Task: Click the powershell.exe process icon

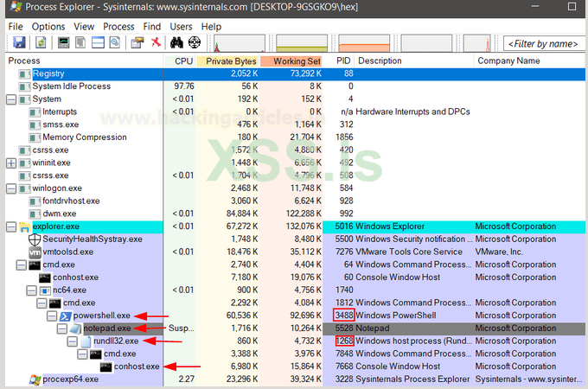Action: [x=66, y=316]
